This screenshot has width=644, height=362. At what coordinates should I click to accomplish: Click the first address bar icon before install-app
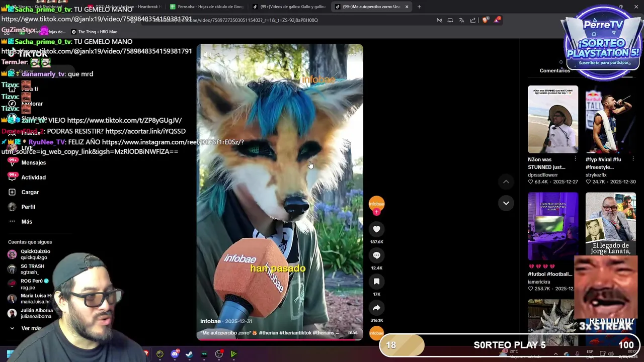tap(439, 20)
